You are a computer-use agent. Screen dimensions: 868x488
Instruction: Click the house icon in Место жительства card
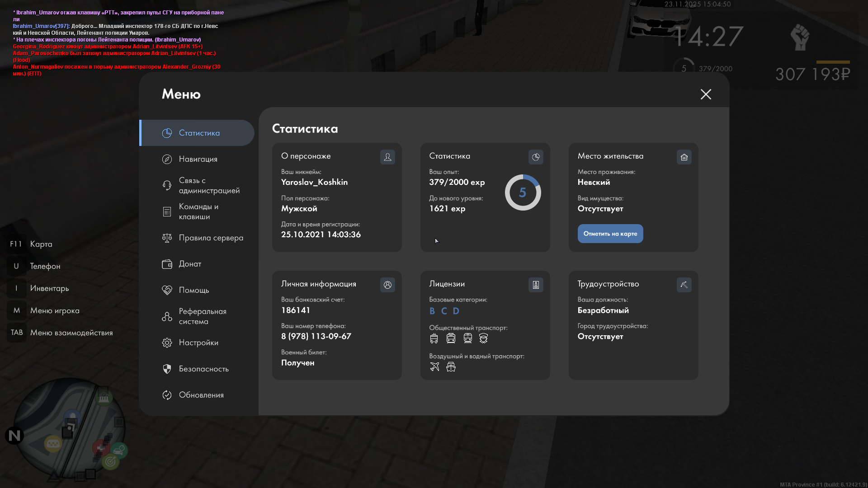tap(684, 157)
